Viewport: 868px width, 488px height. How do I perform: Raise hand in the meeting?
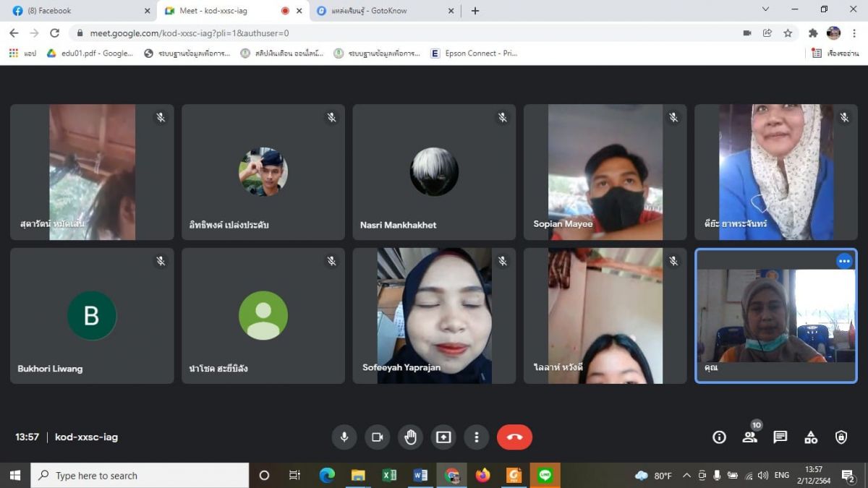click(x=410, y=437)
